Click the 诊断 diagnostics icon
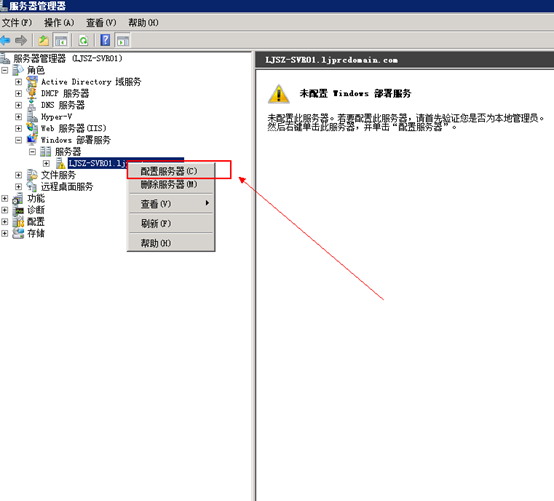The image size is (554, 501). click(18, 210)
